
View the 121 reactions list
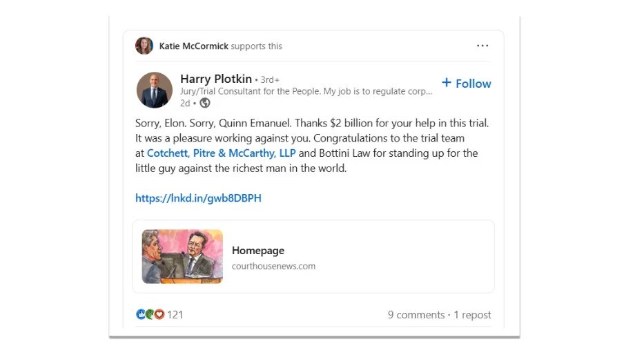[175, 315]
